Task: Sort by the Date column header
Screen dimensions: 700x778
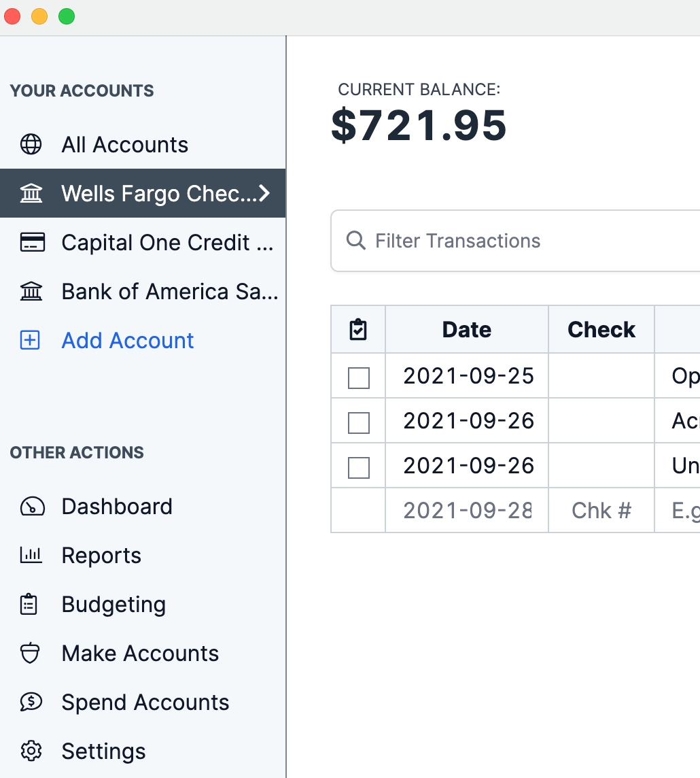Action: 466,330
